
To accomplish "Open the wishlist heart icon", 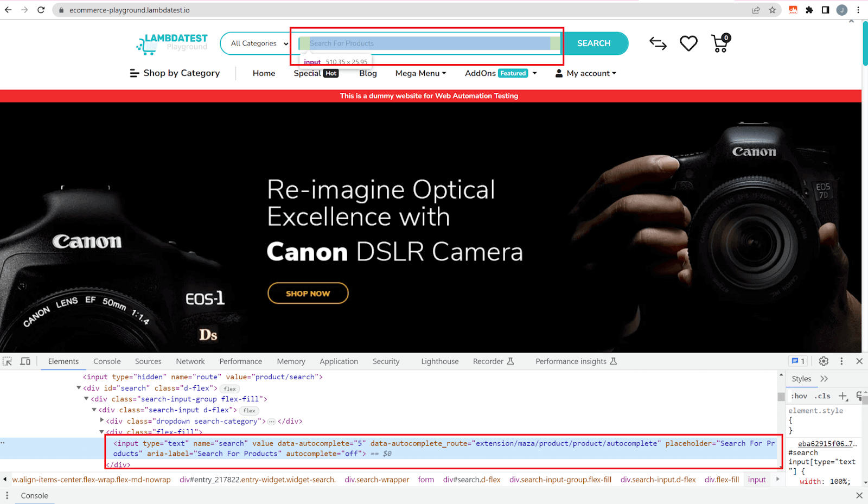I will point(688,43).
